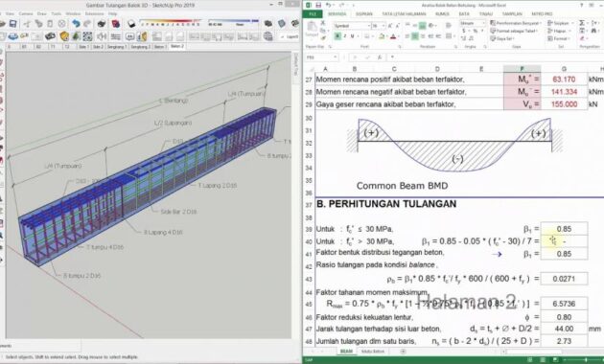Viewport: 604px width, 364px height.
Task: Toggle center horizontal alignment in Excel
Action: click(x=415, y=36)
